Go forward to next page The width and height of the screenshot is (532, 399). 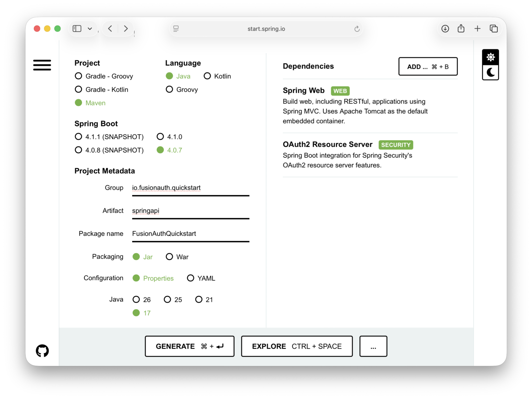[x=126, y=29]
